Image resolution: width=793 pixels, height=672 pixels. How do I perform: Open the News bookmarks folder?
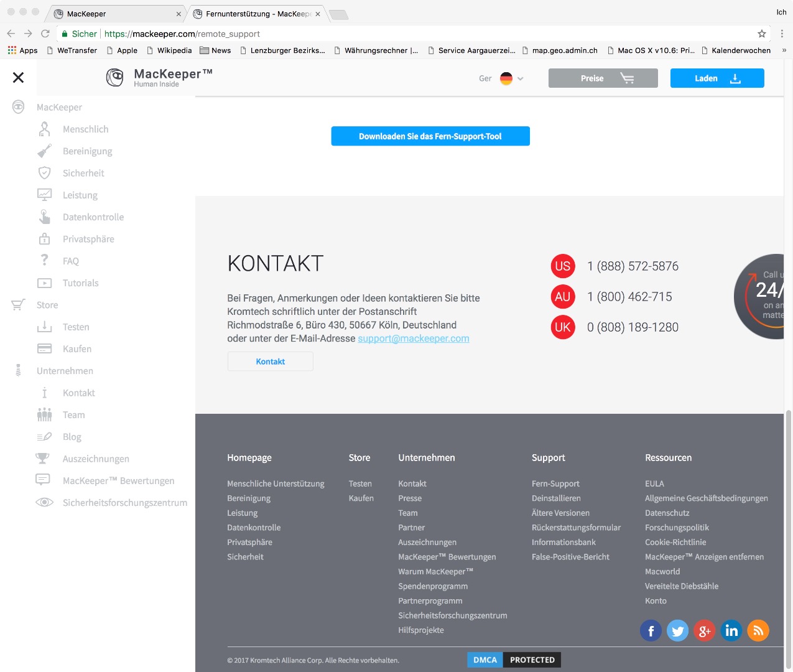tap(215, 50)
